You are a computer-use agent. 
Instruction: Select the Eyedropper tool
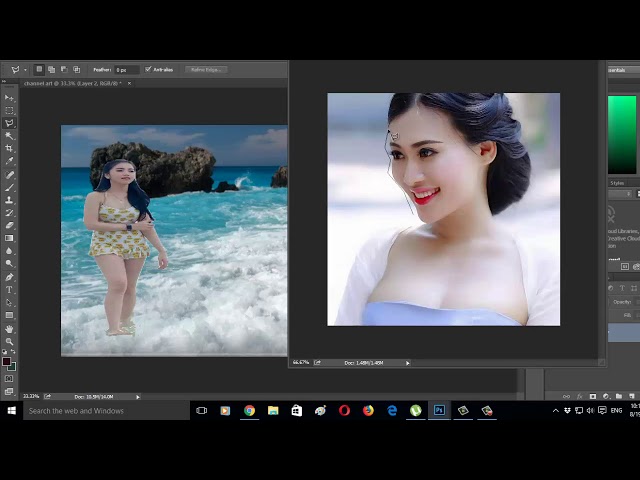click(9, 161)
